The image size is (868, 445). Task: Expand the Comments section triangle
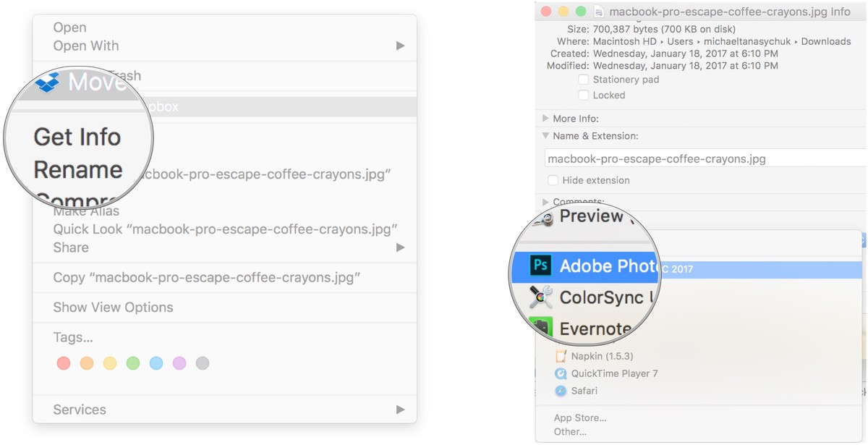[545, 202]
